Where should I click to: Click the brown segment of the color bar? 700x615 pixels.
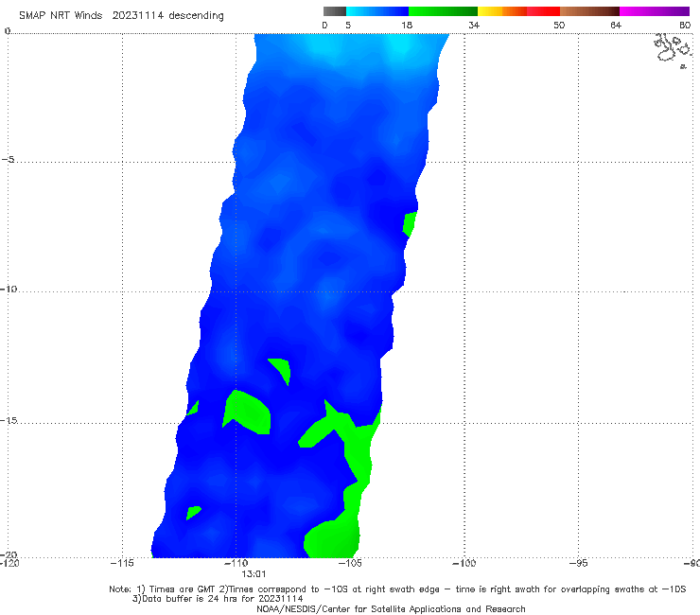(x=589, y=11)
